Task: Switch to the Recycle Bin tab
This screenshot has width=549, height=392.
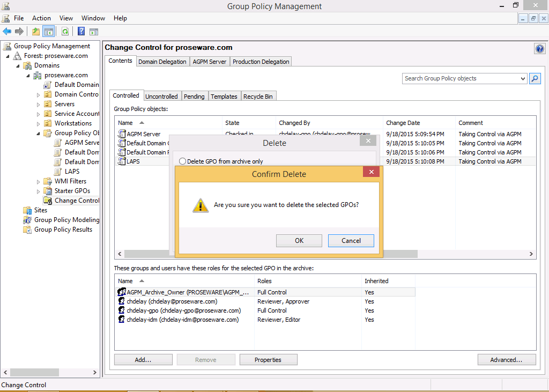Action: click(x=258, y=97)
